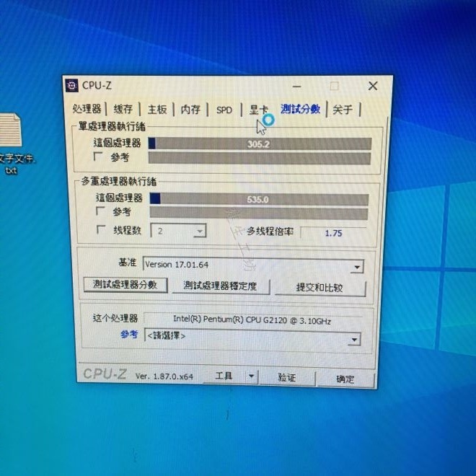Click the 确定 button
The height and width of the screenshot is (476, 476).
coord(345,379)
